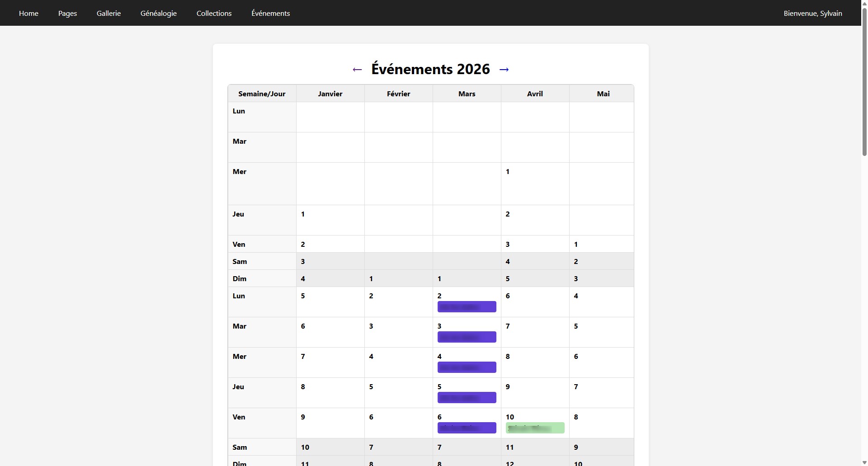Navigate to next year using right arrow
Image resolution: width=868 pixels, height=466 pixels.
pos(504,69)
